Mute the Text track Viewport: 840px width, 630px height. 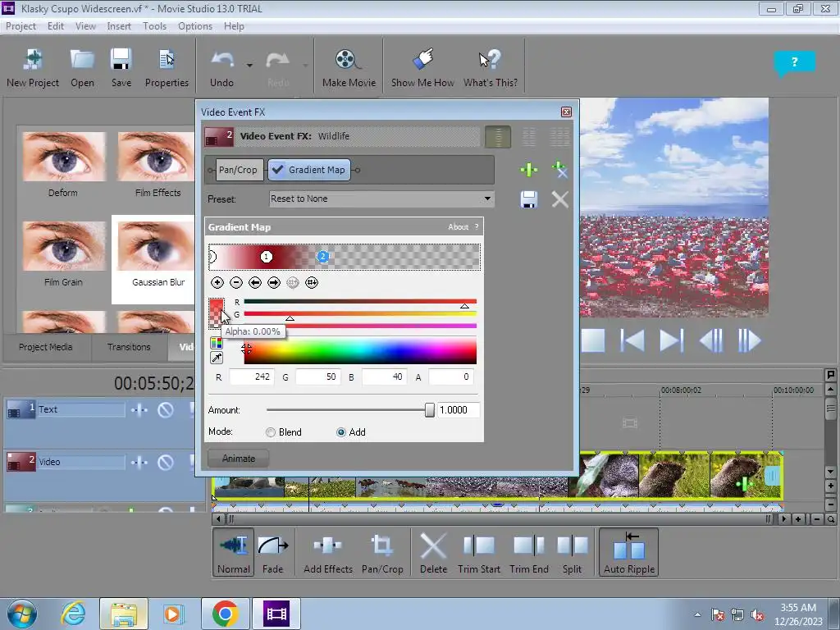(x=166, y=410)
